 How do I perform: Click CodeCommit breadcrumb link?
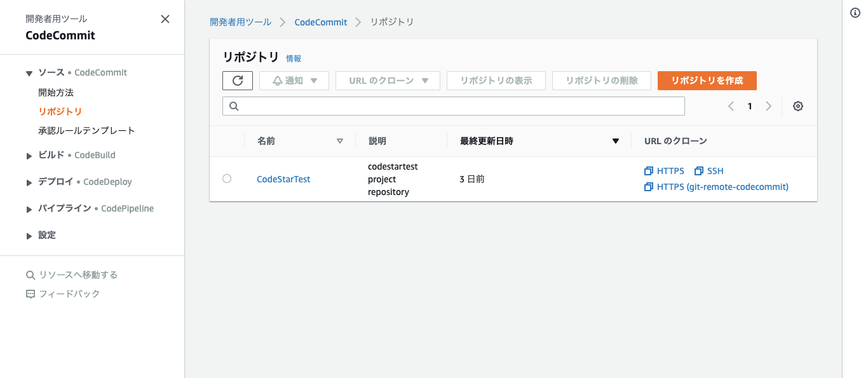(321, 22)
